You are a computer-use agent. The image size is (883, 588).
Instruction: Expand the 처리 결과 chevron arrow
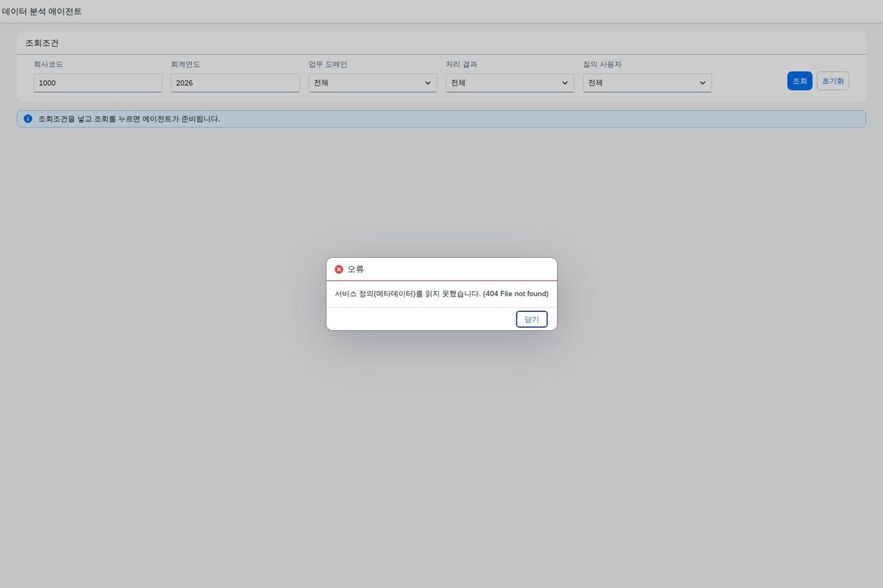[565, 83]
